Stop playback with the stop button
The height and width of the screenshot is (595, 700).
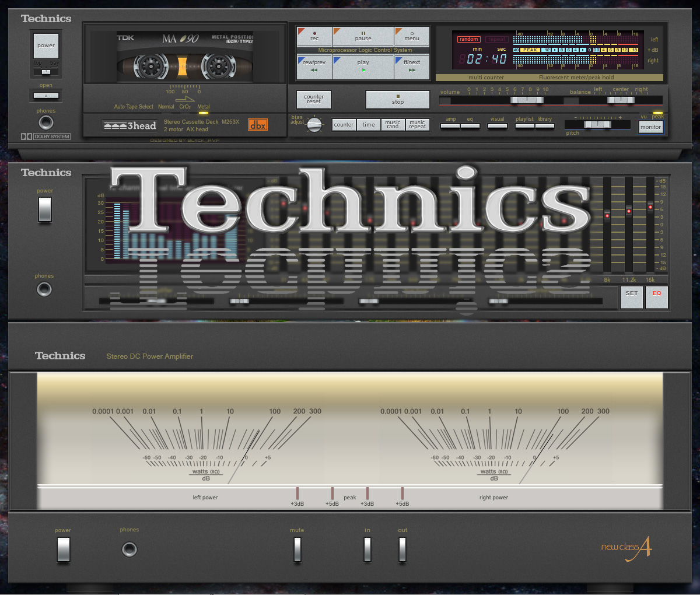[398, 99]
